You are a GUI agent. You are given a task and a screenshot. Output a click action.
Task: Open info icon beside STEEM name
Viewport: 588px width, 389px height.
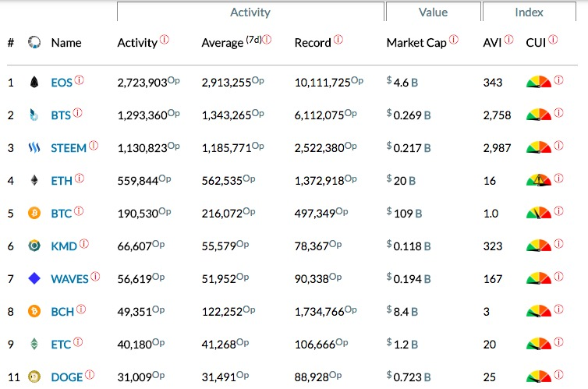tap(94, 145)
